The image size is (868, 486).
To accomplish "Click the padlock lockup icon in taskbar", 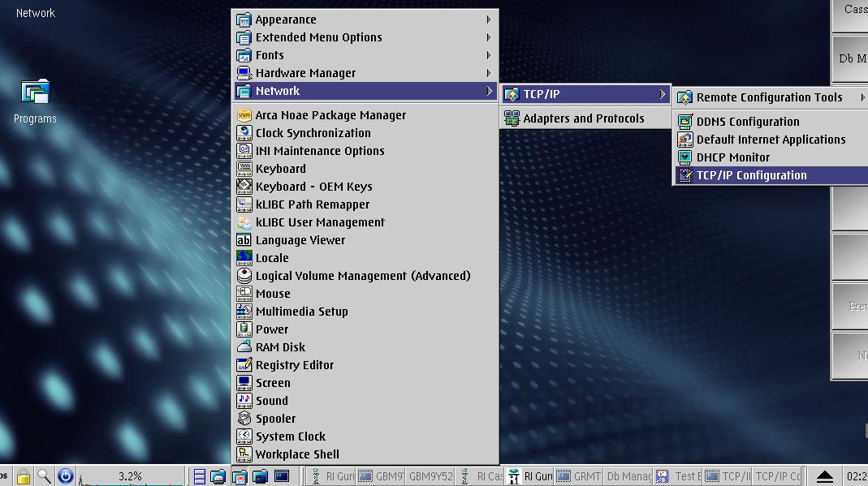I will point(24,476).
